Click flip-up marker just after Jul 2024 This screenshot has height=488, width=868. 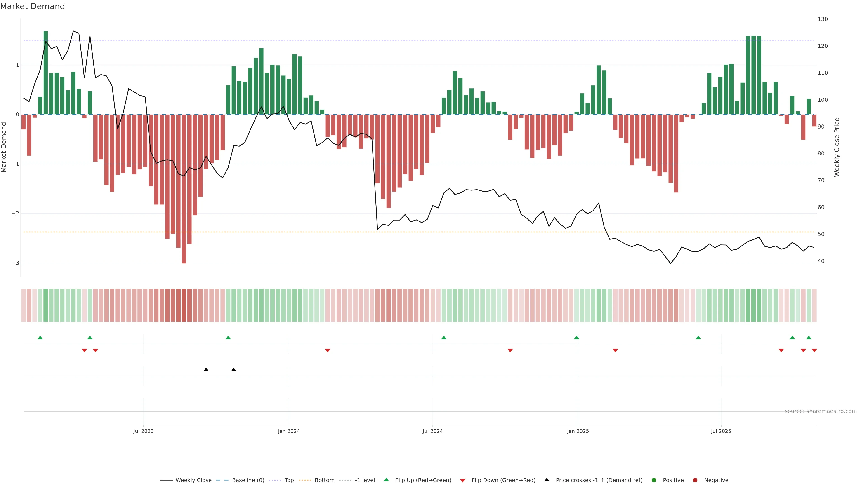[x=444, y=338]
